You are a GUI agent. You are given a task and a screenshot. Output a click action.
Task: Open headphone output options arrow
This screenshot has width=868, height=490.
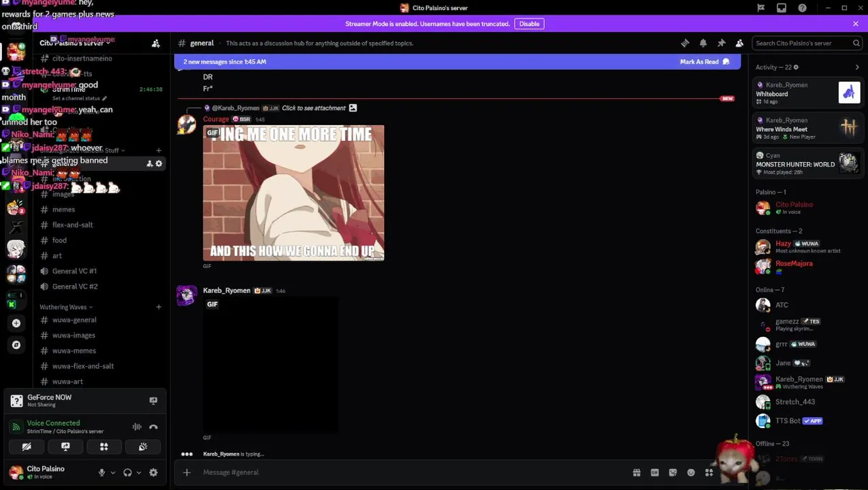pos(139,472)
